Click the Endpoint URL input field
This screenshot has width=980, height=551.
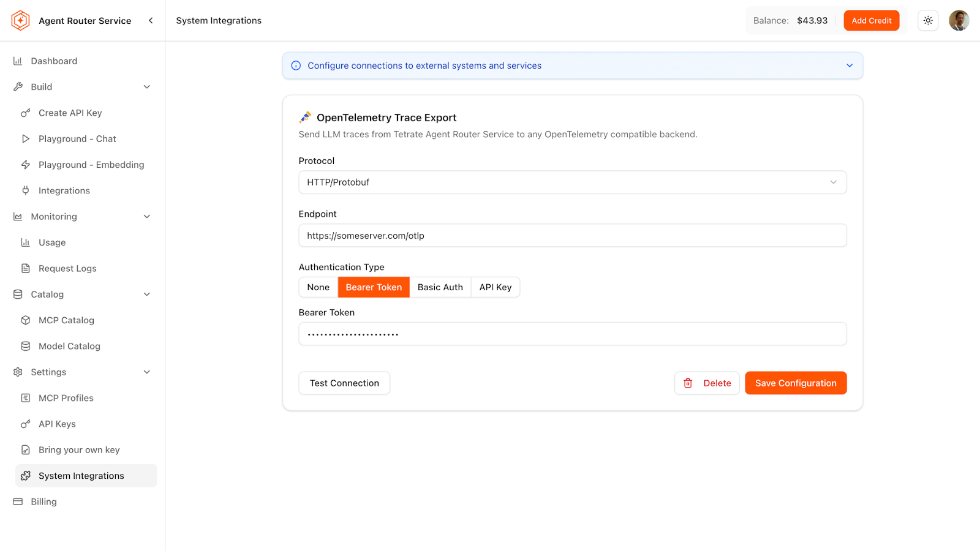point(572,236)
